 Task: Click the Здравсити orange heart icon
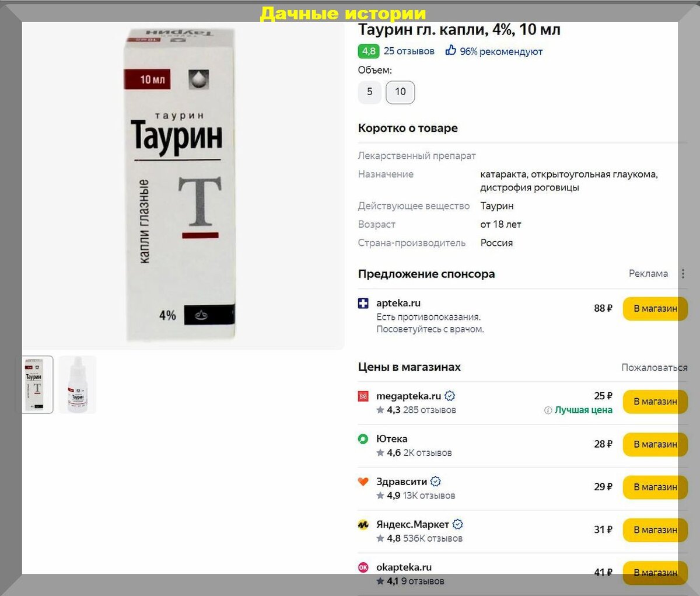click(363, 482)
